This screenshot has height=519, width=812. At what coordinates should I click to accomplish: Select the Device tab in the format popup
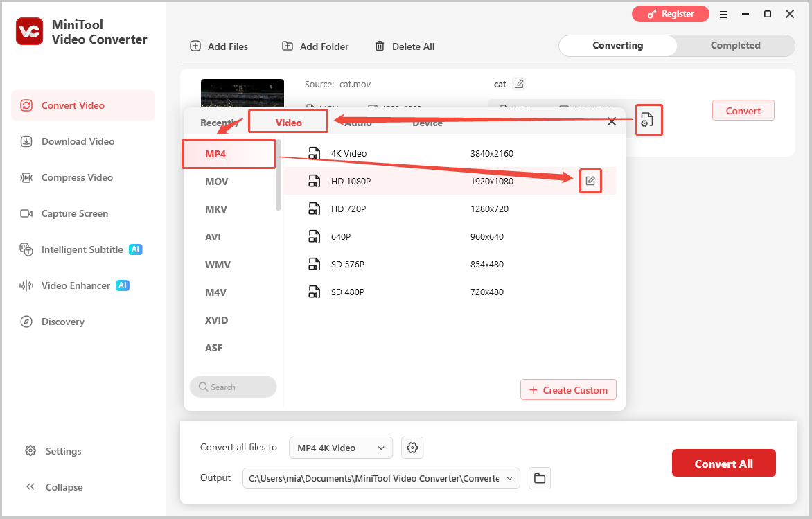(x=427, y=123)
